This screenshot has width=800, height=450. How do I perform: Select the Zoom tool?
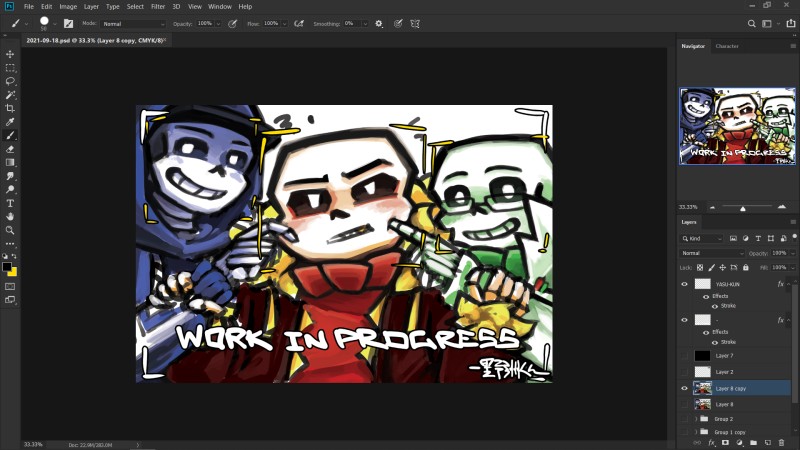(x=10, y=230)
